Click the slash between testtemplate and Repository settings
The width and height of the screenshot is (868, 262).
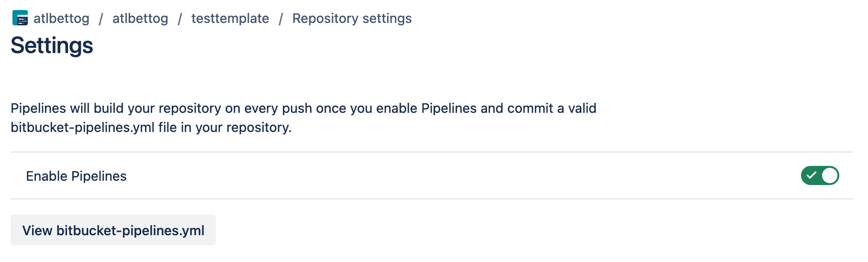[x=281, y=19]
